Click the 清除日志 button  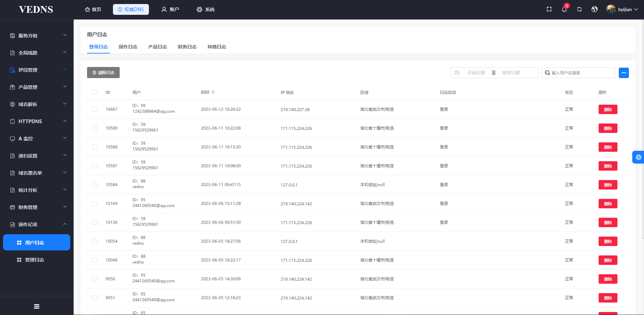tap(103, 73)
